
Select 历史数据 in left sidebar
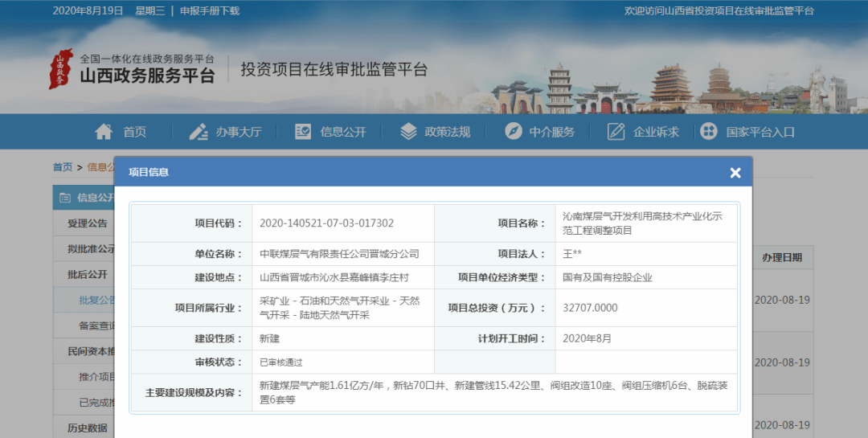click(88, 428)
